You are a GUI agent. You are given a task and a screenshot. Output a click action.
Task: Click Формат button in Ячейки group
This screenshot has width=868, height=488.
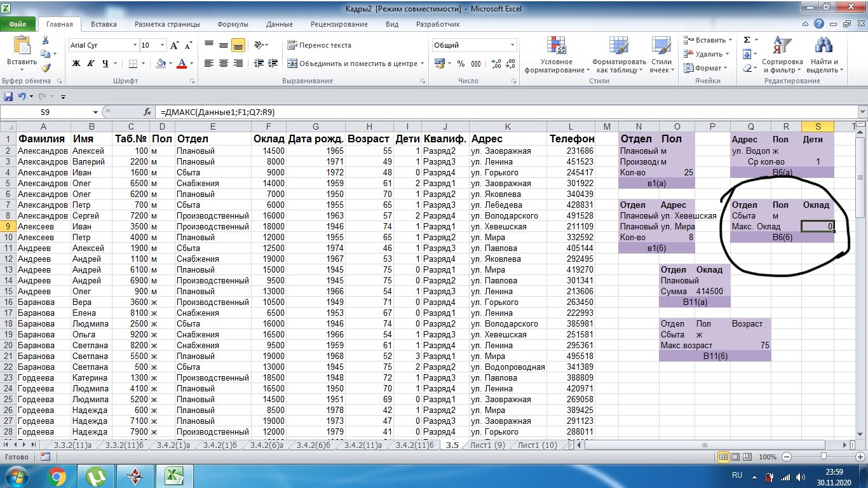pos(705,68)
